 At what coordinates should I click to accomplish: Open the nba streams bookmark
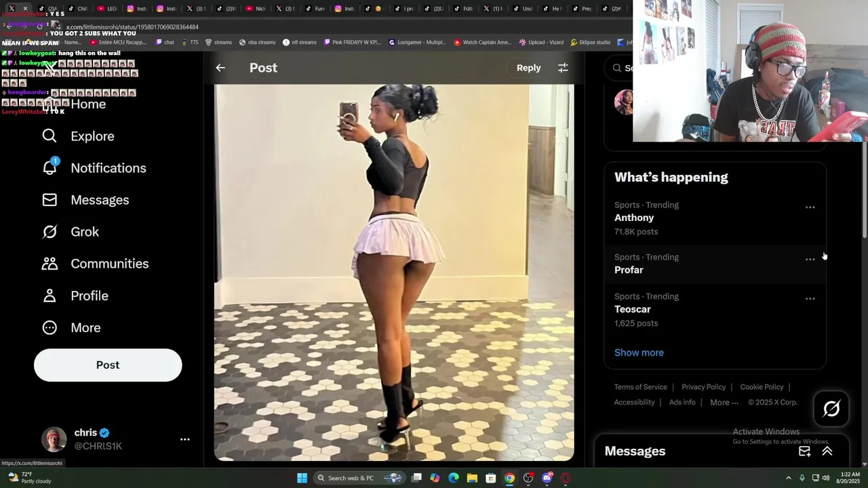257,42
